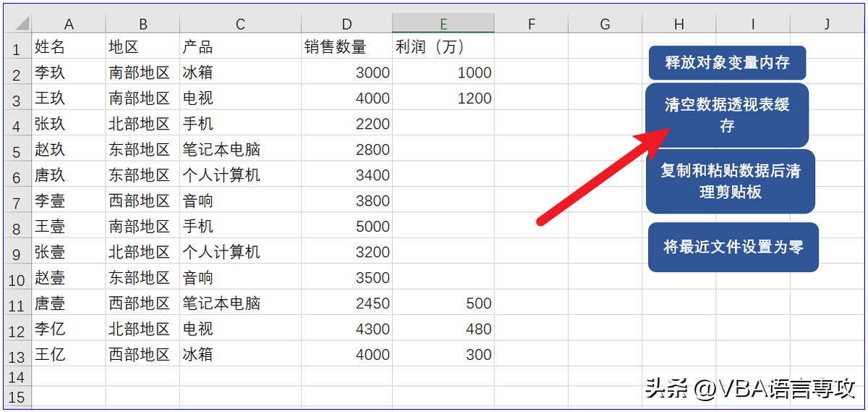
Task: Select the cell containing 唐玖
Action: 69,175
